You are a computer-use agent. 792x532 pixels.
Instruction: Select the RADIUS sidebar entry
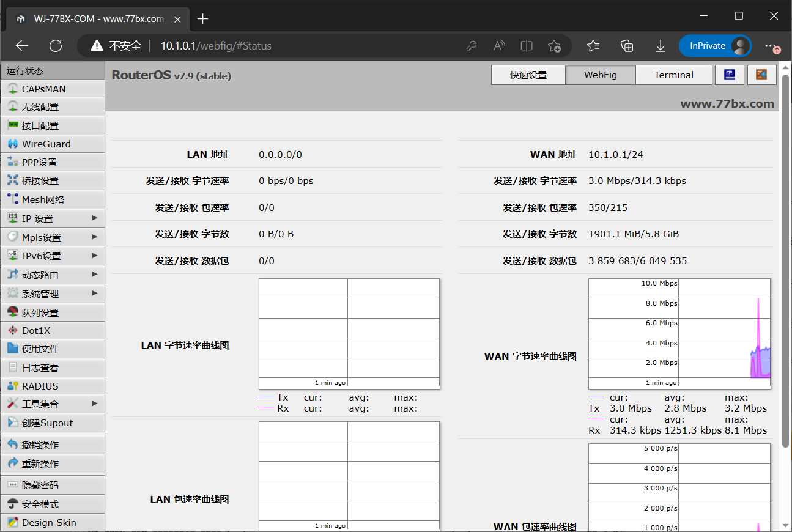coord(40,386)
